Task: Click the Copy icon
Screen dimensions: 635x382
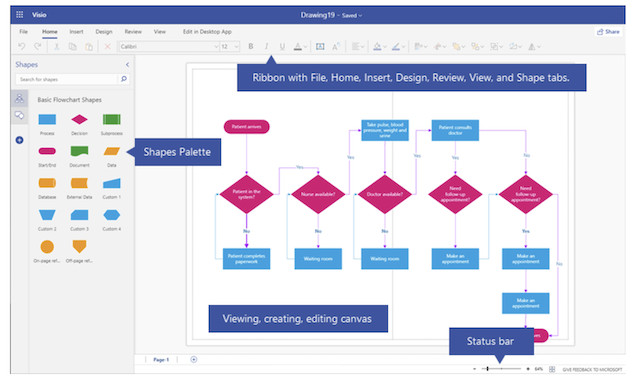Action: point(72,47)
